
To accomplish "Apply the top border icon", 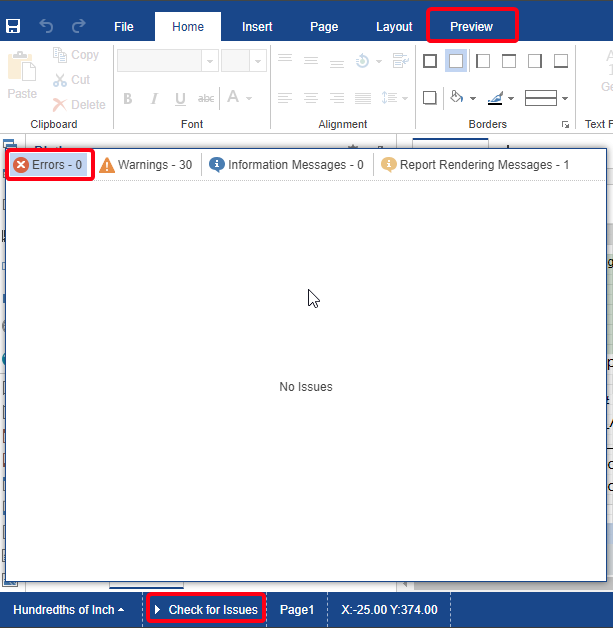I will [x=508, y=61].
